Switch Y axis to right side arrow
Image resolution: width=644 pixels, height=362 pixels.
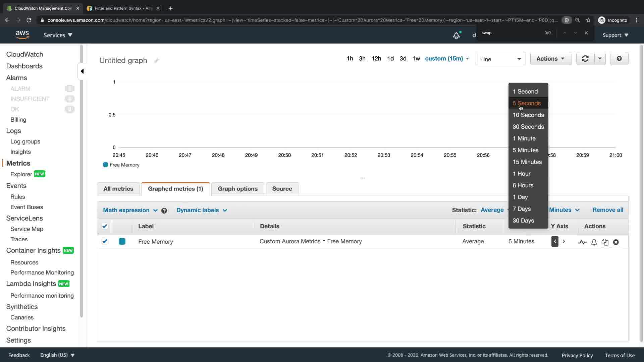click(x=564, y=241)
